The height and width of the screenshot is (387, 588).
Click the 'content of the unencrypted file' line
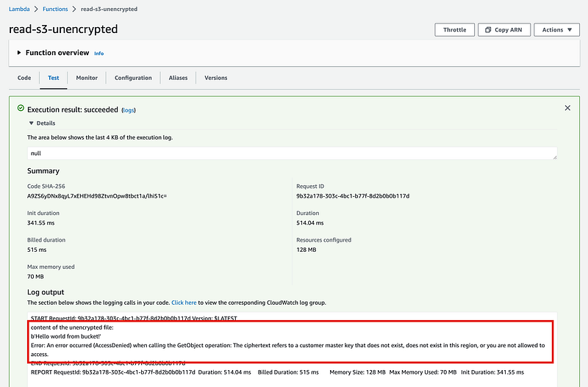[x=72, y=328]
